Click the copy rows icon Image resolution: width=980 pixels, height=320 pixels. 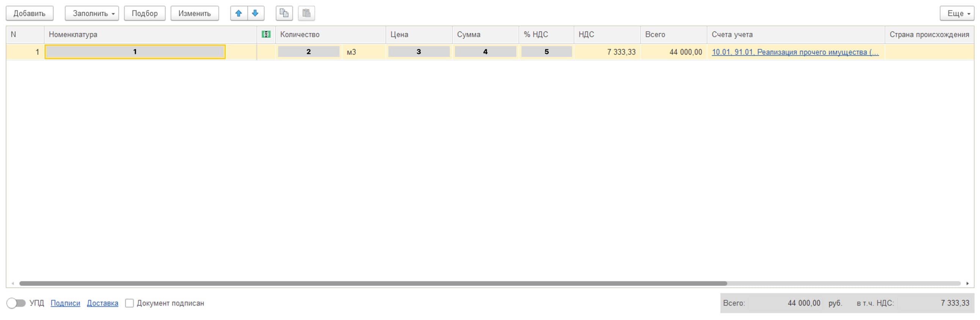tap(284, 13)
